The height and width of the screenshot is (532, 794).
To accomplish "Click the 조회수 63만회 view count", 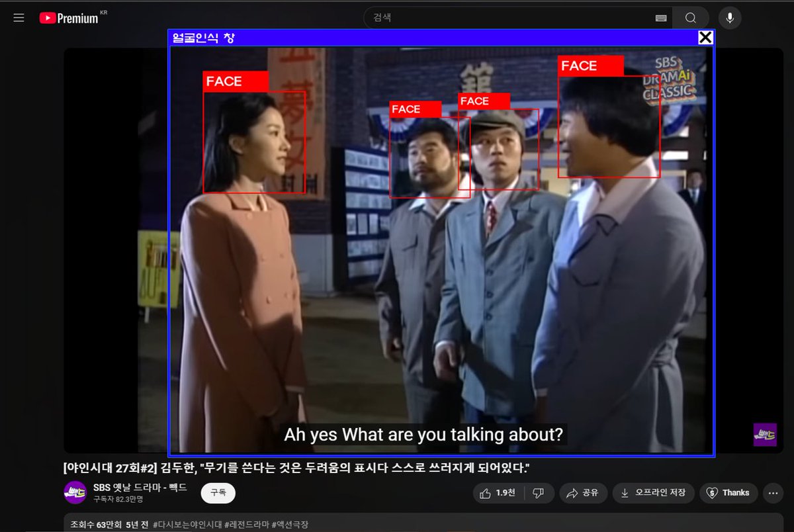I will (96, 525).
